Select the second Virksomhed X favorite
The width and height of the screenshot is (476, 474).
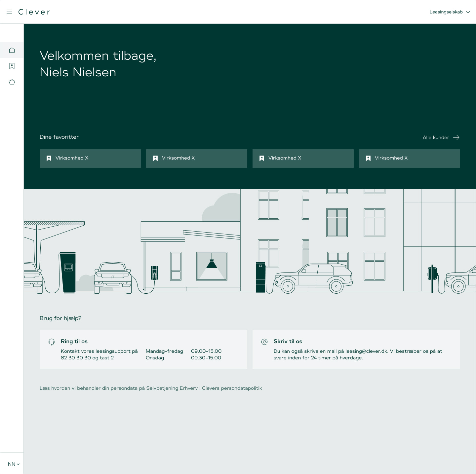coord(197,158)
